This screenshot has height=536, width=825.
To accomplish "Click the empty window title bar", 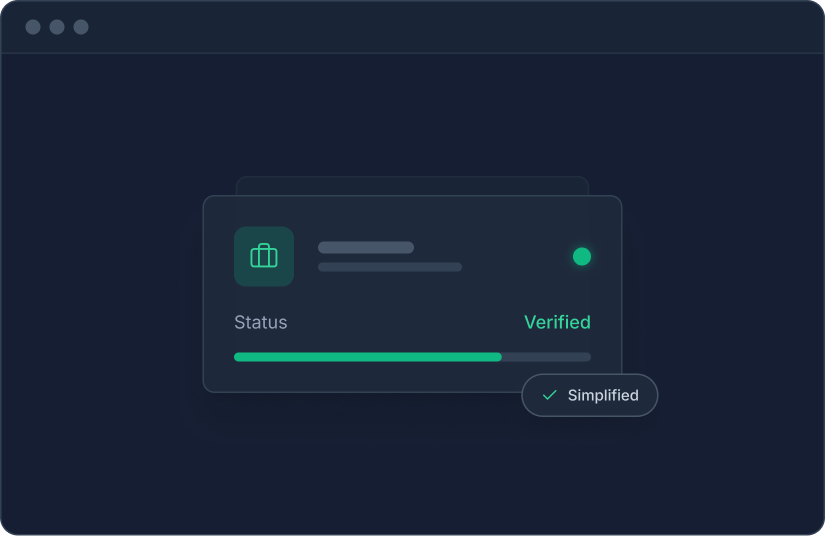I will [450, 27].
